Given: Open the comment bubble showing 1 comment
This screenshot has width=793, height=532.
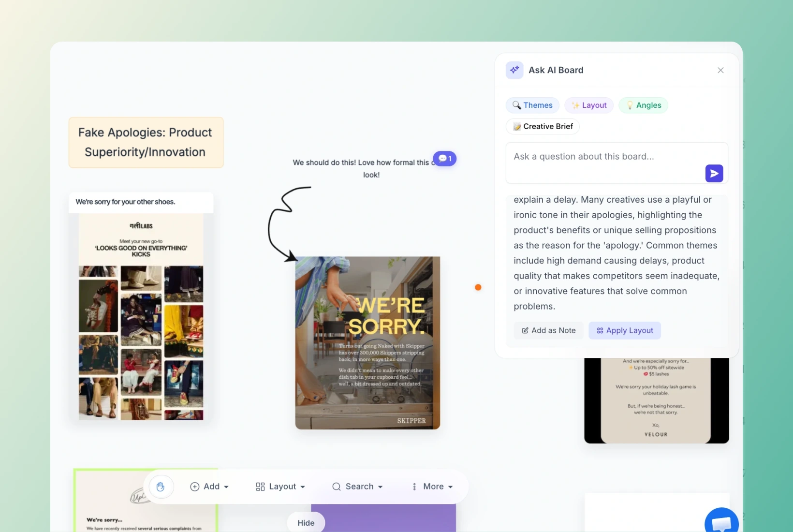Looking at the screenshot, I should (445, 159).
